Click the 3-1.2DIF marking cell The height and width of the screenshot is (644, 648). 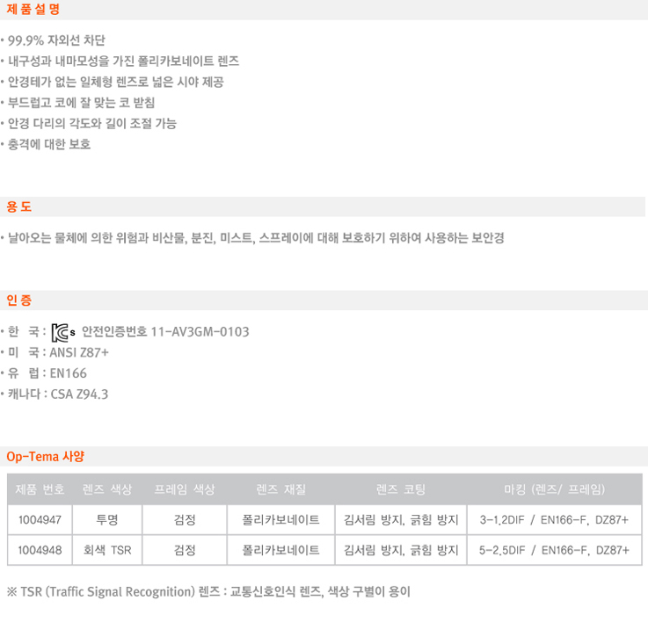click(554, 519)
